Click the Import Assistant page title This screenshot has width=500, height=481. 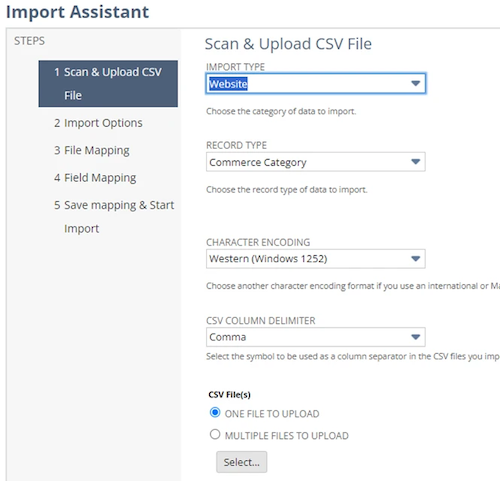(x=77, y=12)
